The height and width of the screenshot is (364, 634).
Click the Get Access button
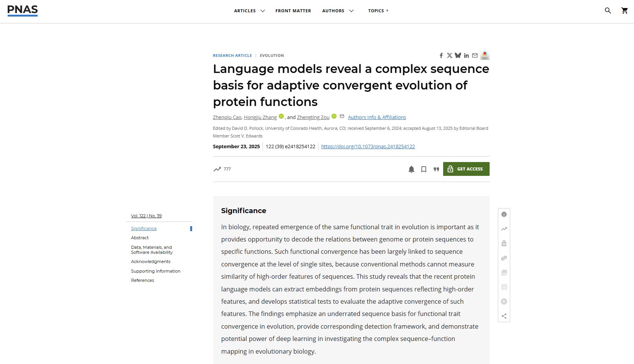point(466,169)
